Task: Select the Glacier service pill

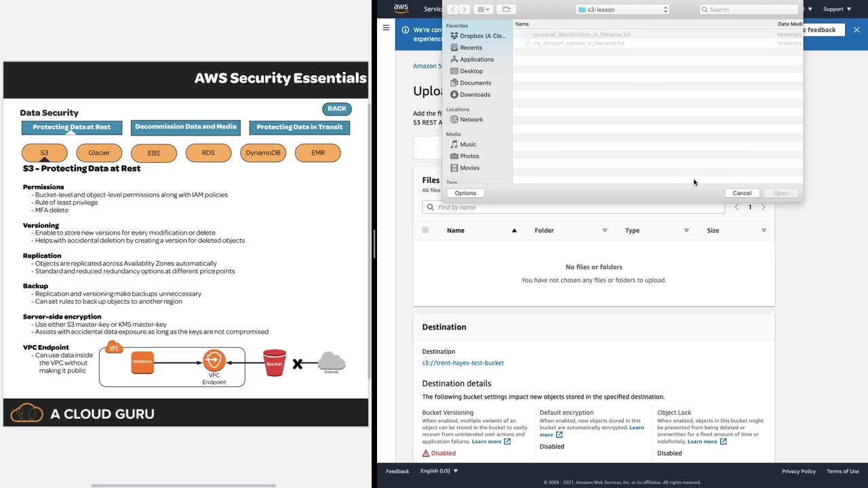Action: 99,153
